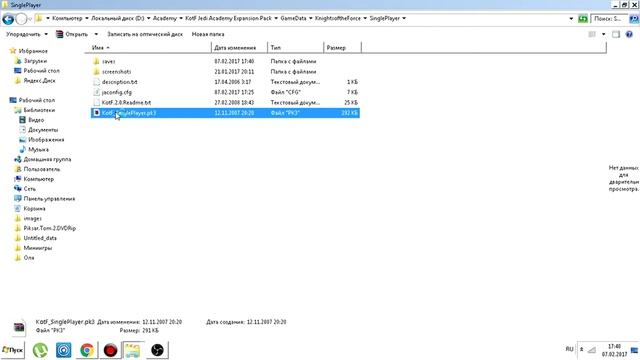Expand the dropdown arrow after GameData breadcrumb
Viewport: 640px width, 360px height.
[x=311, y=18]
